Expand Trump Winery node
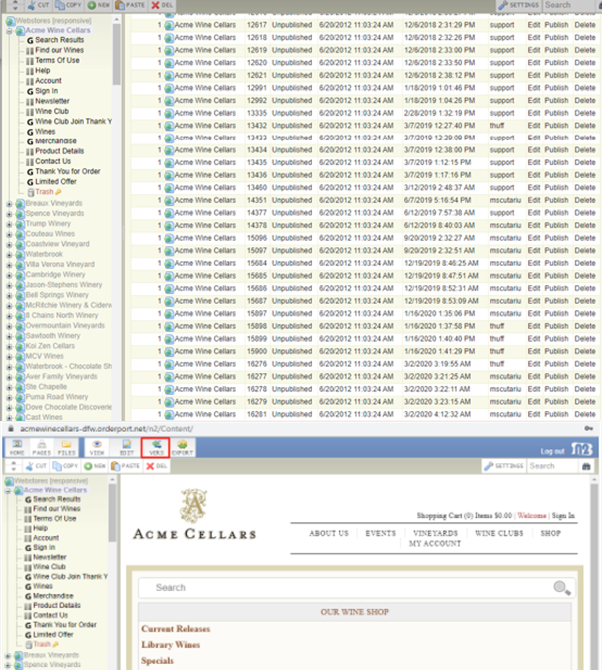 [x=9, y=224]
